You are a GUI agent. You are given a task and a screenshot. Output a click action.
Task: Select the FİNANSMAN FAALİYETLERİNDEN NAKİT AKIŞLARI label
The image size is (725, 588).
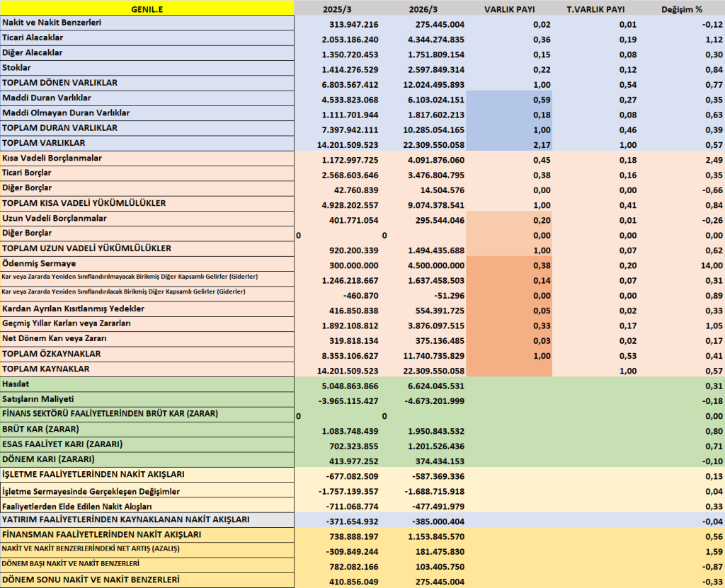click(x=102, y=535)
